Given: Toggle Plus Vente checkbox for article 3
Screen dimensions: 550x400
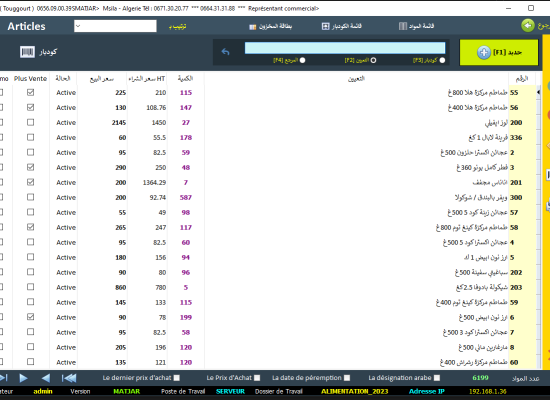Looking at the screenshot, I should [31, 167].
